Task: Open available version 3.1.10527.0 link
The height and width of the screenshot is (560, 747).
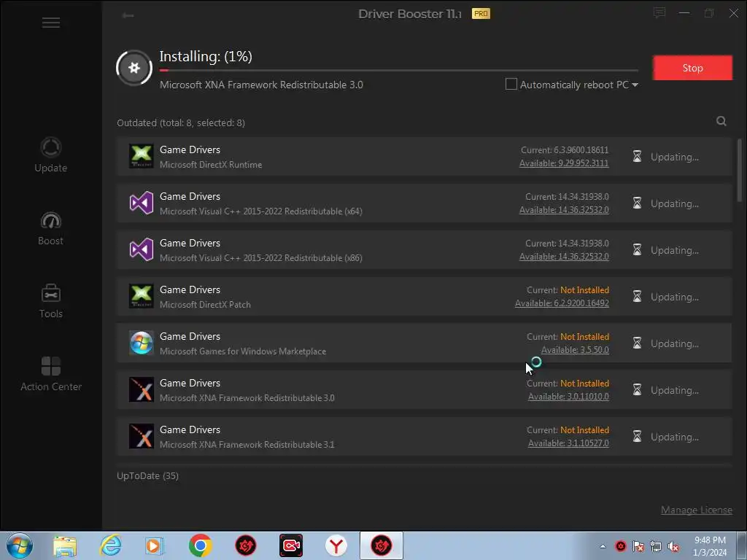Action: [x=568, y=443]
